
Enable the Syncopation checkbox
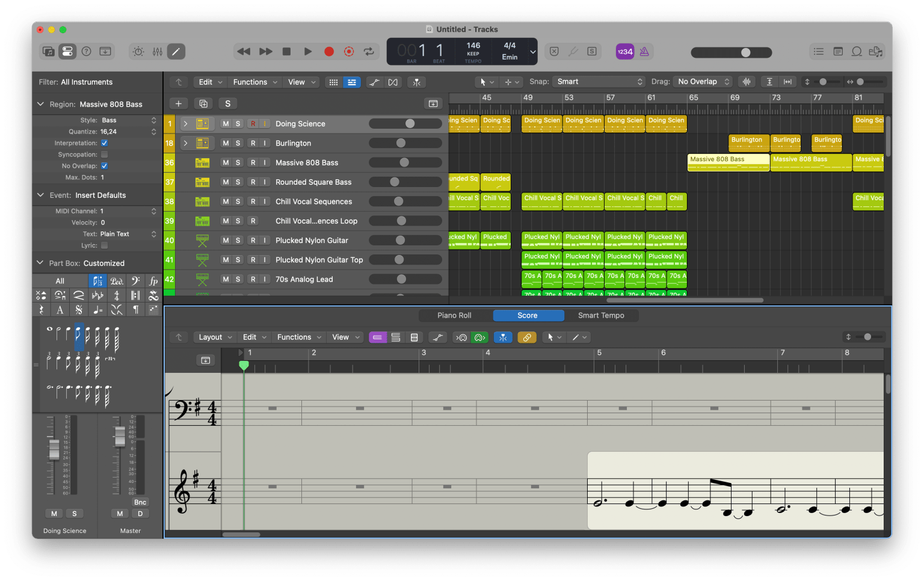104,155
